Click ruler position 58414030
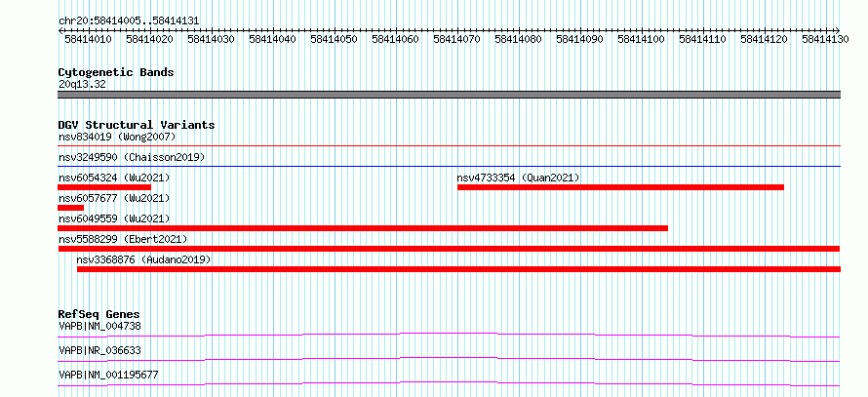 (211, 39)
